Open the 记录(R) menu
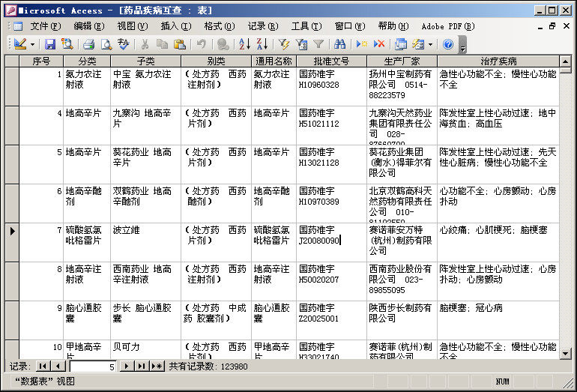 tap(263, 26)
